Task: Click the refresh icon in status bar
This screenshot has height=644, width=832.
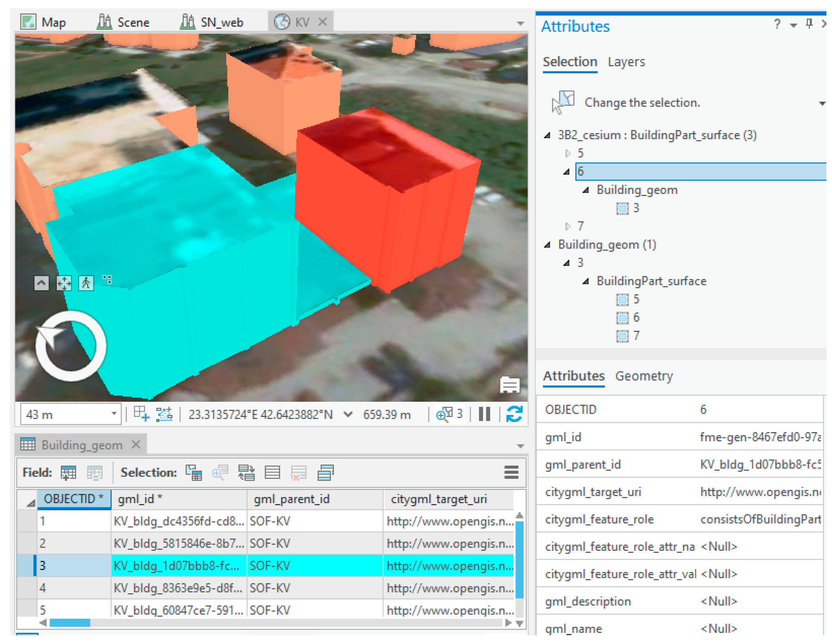Action: (514, 414)
